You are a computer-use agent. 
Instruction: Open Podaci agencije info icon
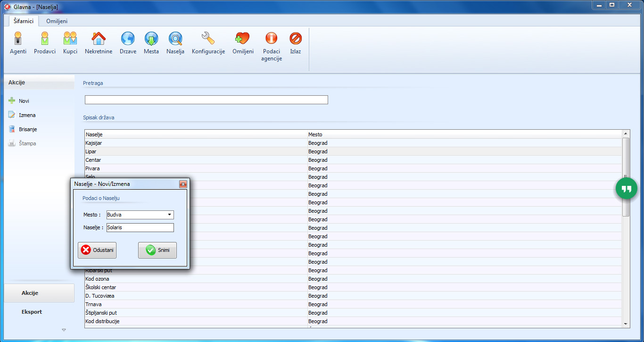point(271,39)
